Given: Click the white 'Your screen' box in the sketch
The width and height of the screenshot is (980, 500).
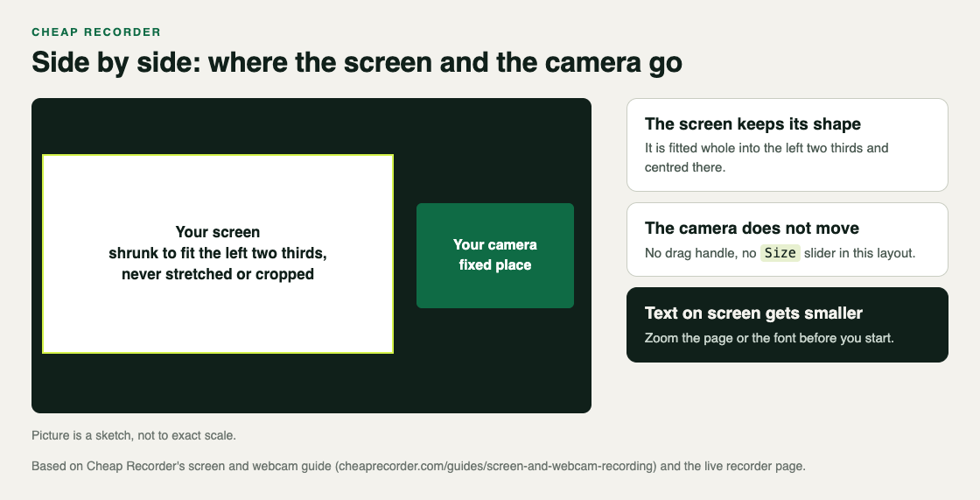Looking at the screenshot, I should coord(218,253).
